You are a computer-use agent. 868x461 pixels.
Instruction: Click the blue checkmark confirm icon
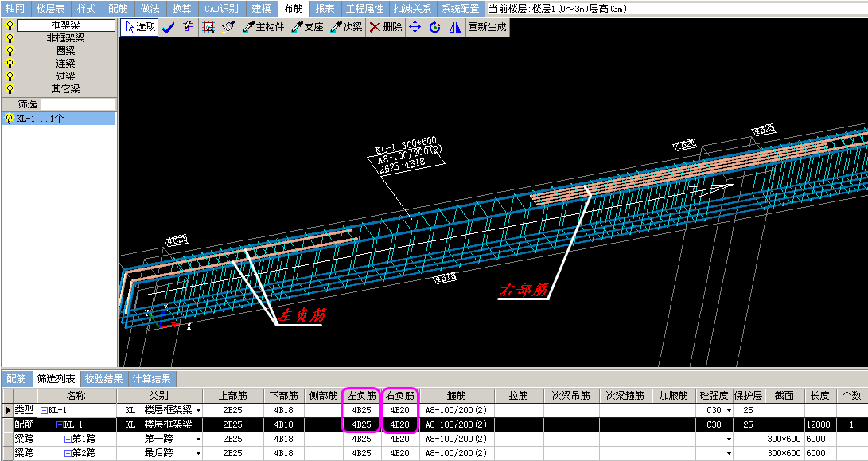168,27
